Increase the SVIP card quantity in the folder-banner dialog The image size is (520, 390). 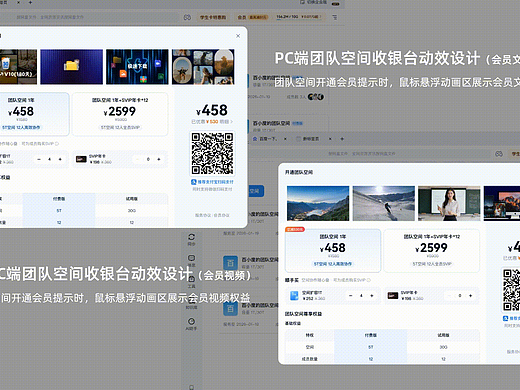coord(159,159)
